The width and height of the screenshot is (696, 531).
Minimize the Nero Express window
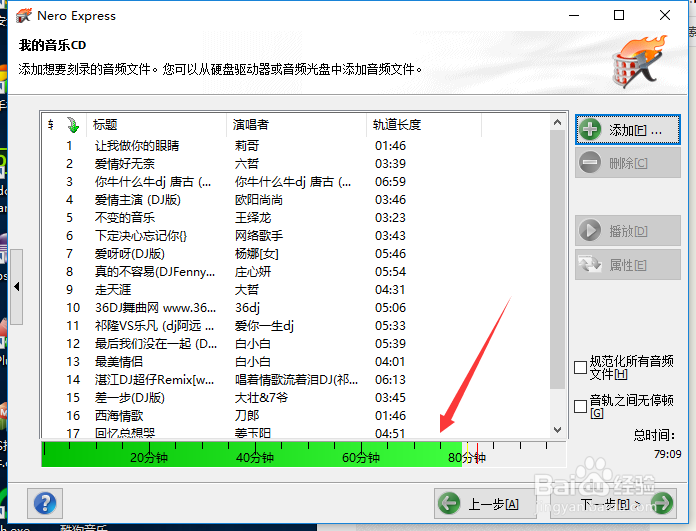574,15
